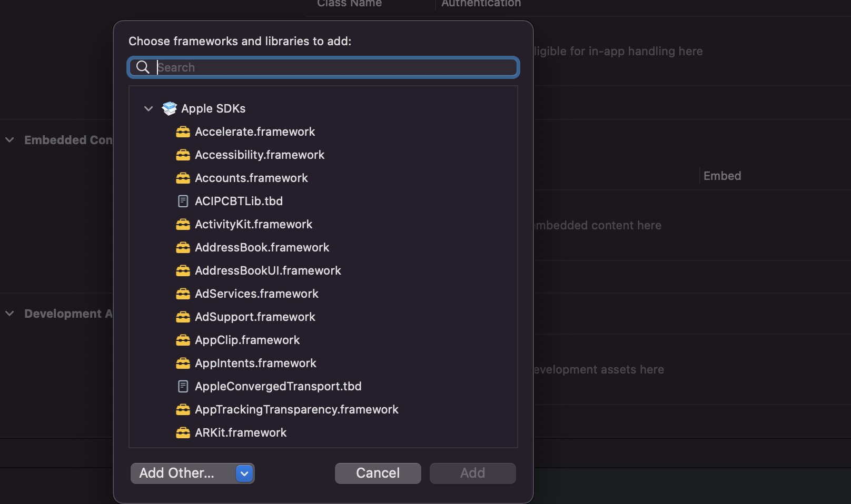Image resolution: width=851 pixels, height=504 pixels.
Task: Select AdSupport.framework entry
Action: 255,317
